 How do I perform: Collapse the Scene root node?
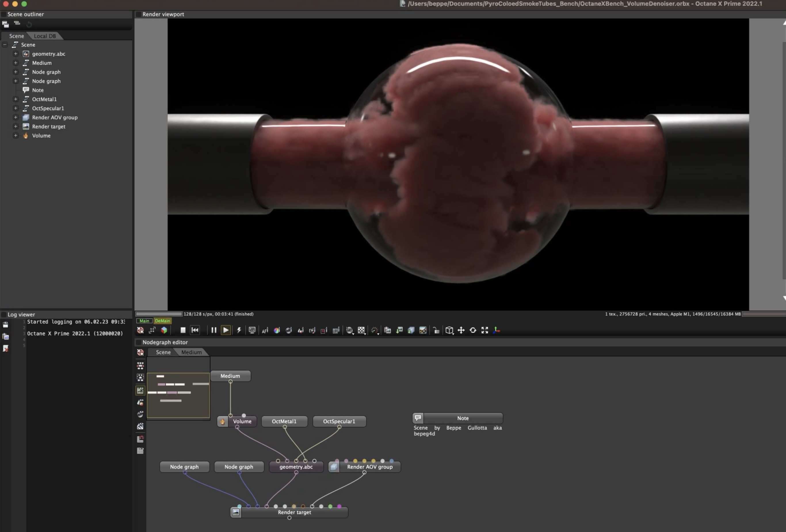5,45
